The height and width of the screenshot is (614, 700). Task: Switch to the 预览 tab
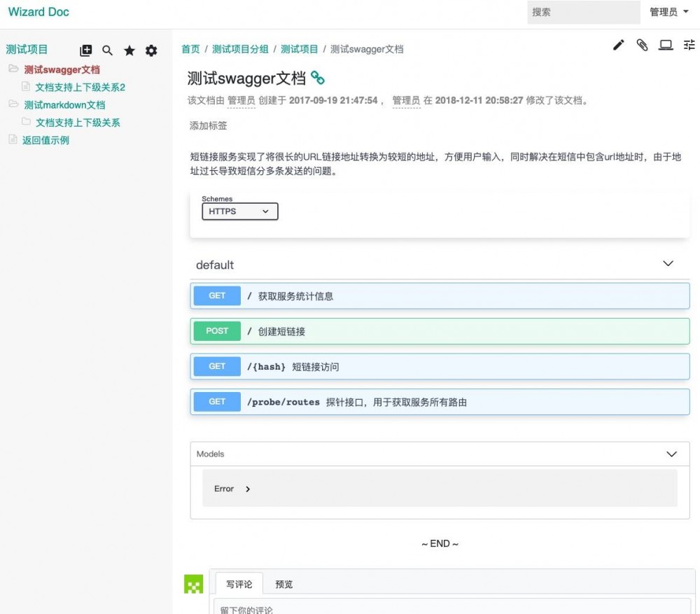(x=284, y=584)
